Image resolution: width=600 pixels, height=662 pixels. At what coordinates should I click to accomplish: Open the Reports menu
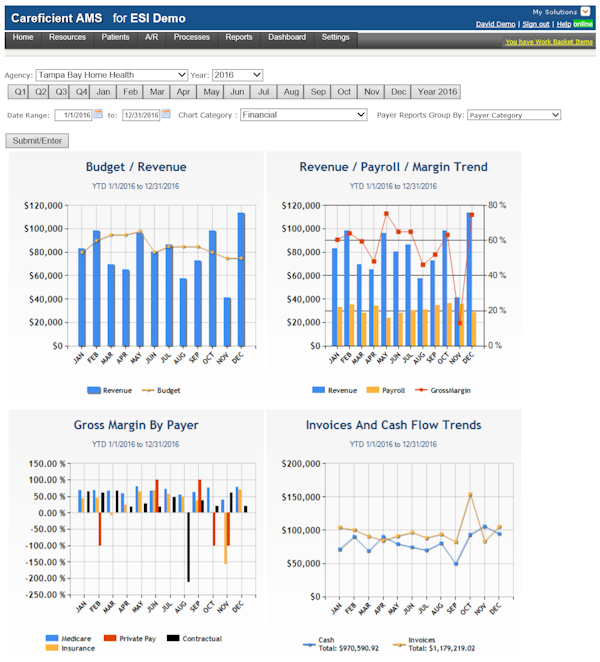[x=239, y=37]
